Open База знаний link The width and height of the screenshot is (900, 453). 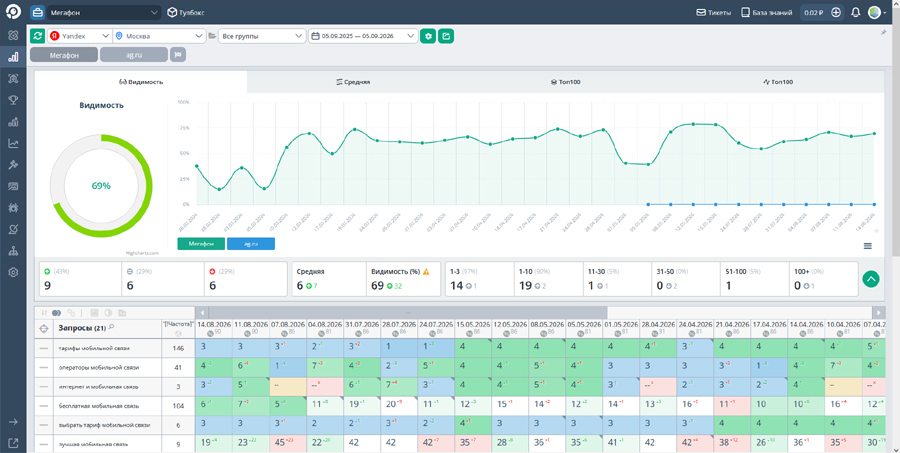[x=766, y=12]
